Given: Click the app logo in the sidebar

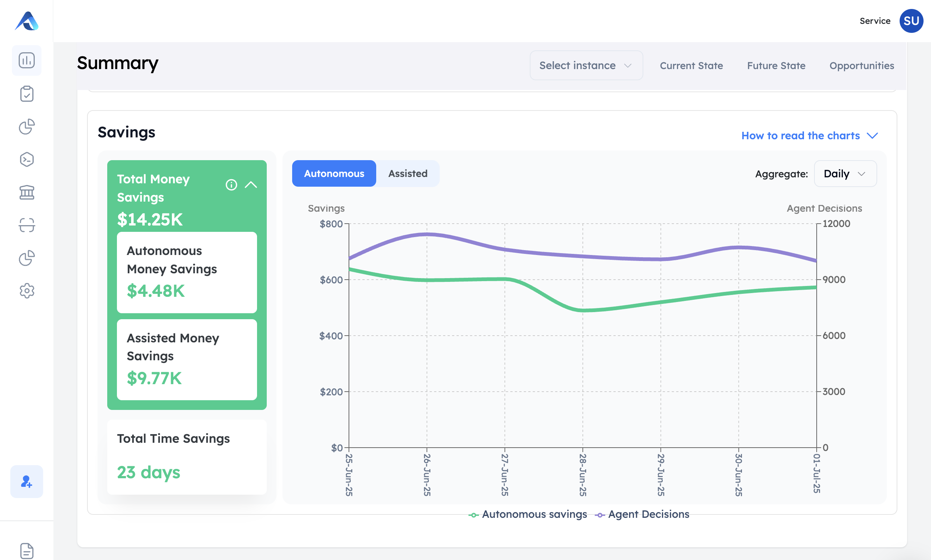Looking at the screenshot, I should pyautogui.click(x=27, y=21).
